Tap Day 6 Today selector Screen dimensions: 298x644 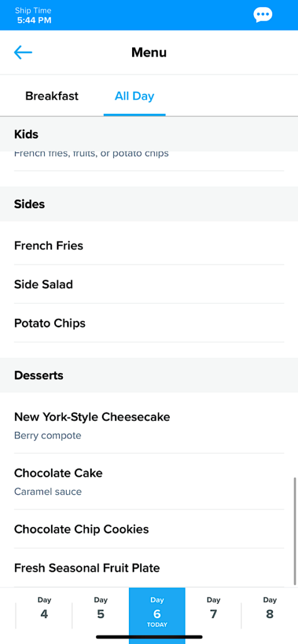pos(157,612)
